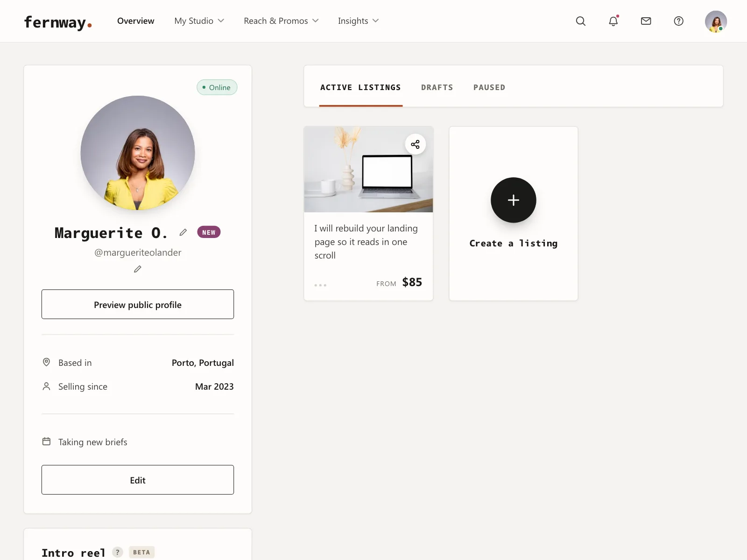747x560 pixels.
Task: Open the notifications bell
Action: 613,21
